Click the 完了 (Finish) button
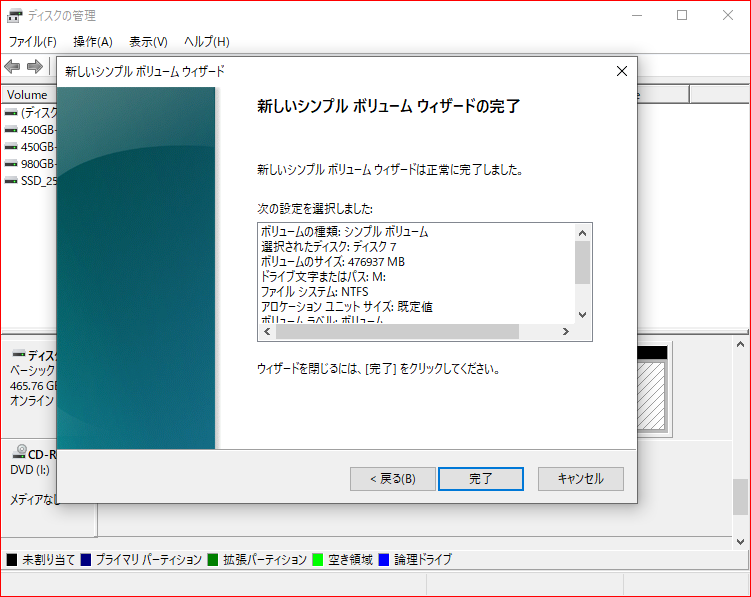Viewport: 751px width, 597px height. tap(481, 479)
